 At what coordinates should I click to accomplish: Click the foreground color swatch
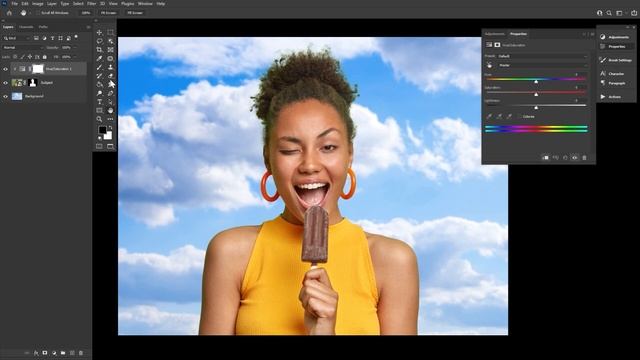(102, 130)
